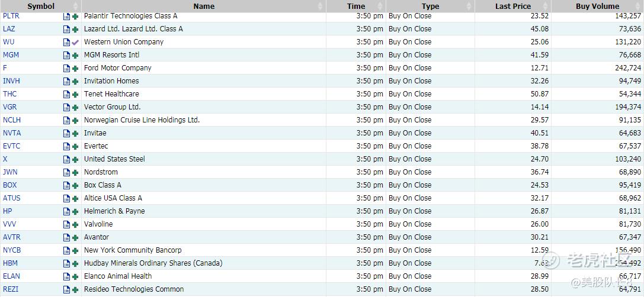
Task: Open the THC symbol link
Action: pos(10,94)
